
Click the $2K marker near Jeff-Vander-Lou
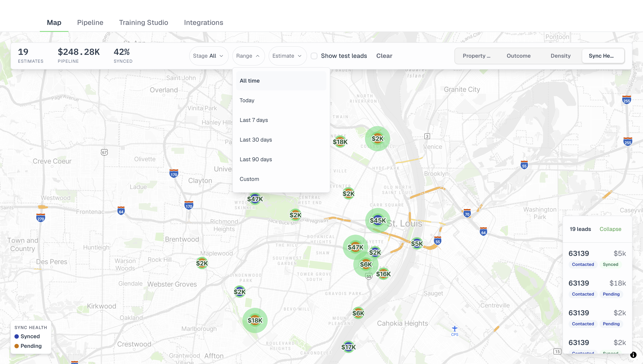[349, 194]
